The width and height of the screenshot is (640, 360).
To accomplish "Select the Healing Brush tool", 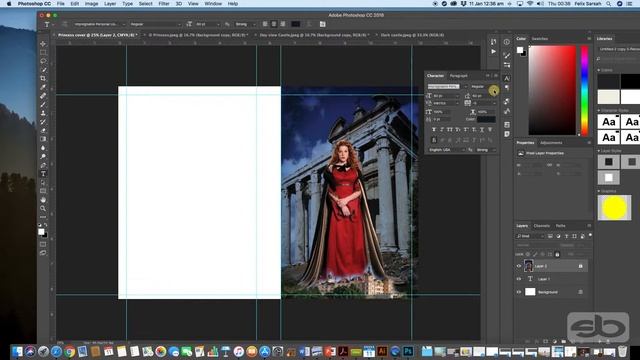I will pos(43,96).
